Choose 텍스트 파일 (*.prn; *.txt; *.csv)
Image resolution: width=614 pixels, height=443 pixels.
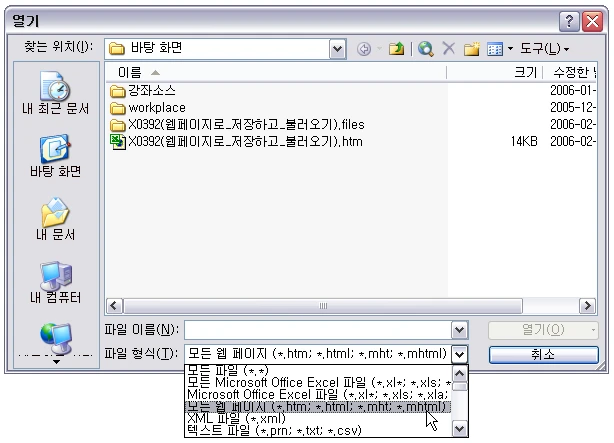click(x=318, y=431)
